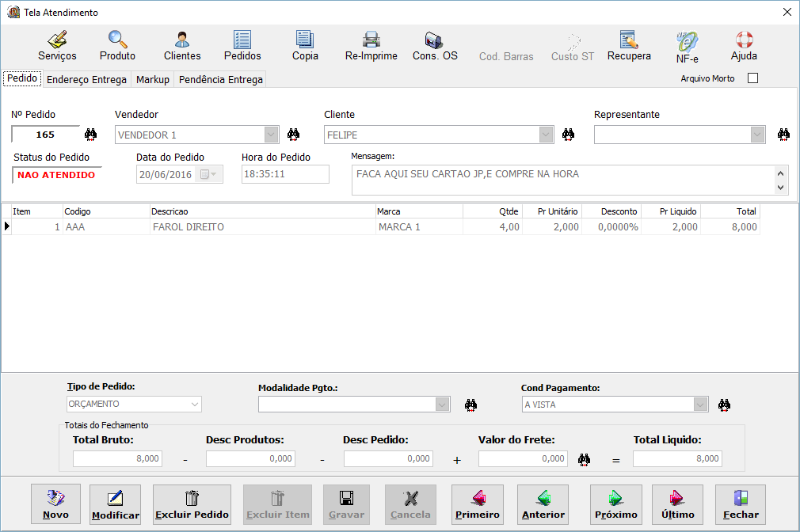Expand the Cliente dropdown showing FELIPE

pos(546,135)
